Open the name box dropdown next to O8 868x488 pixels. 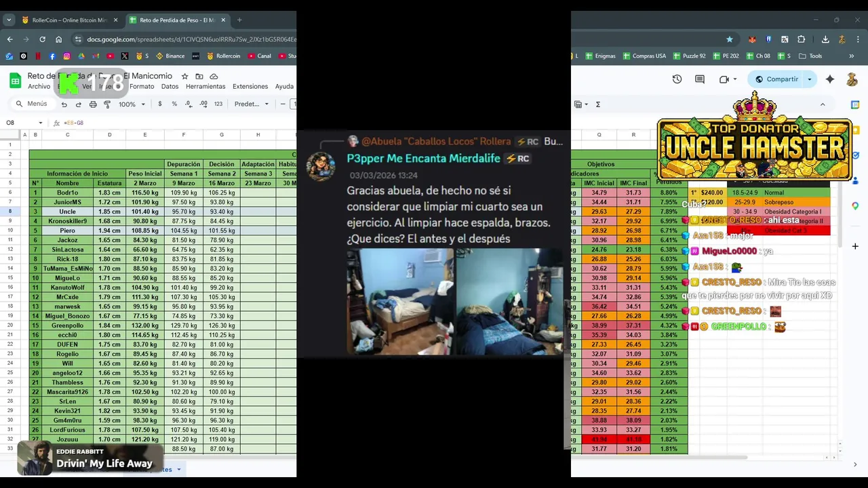[41, 123]
